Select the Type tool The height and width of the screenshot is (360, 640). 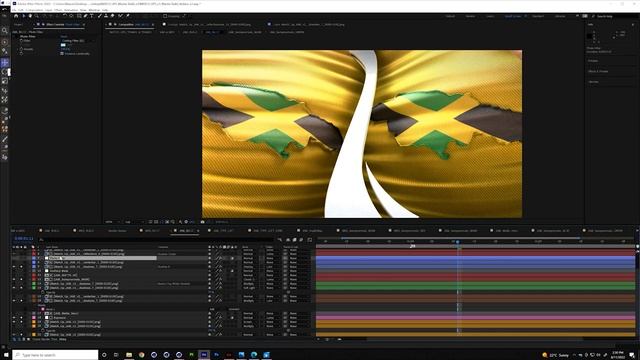coord(92,16)
